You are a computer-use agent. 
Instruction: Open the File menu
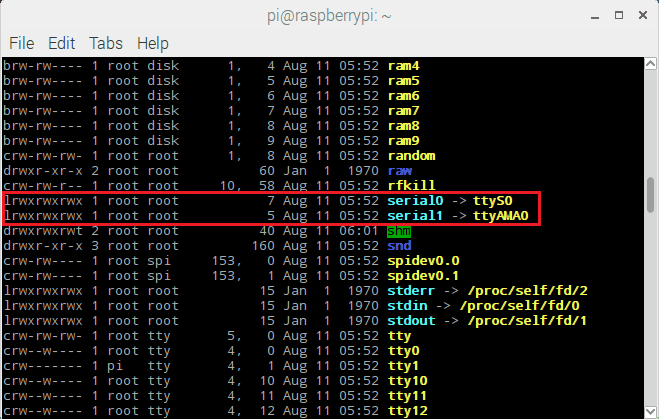click(x=21, y=43)
